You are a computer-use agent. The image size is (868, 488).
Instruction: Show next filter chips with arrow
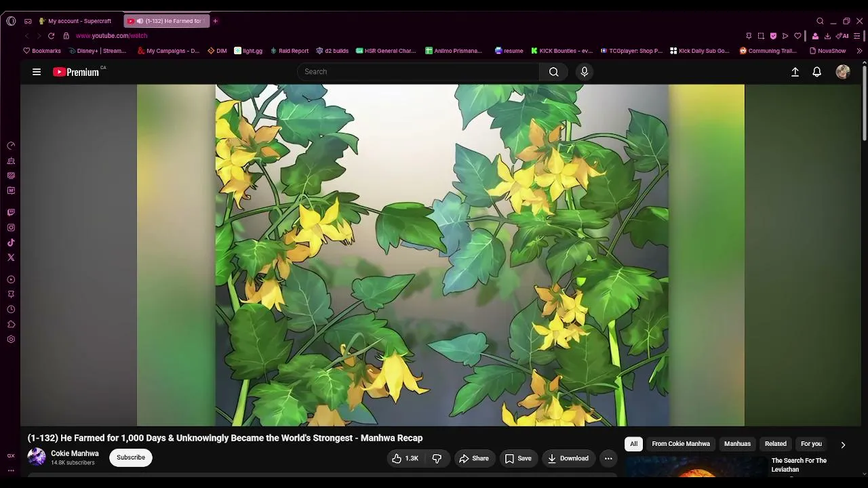click(x=843, y=445)
